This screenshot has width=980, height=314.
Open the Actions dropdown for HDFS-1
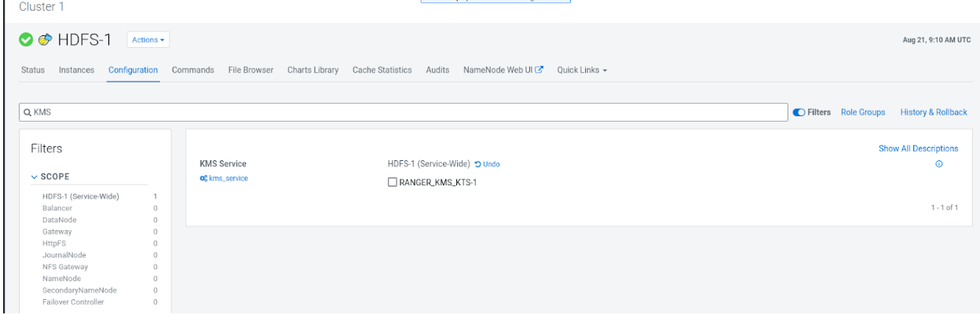point(148,39)
